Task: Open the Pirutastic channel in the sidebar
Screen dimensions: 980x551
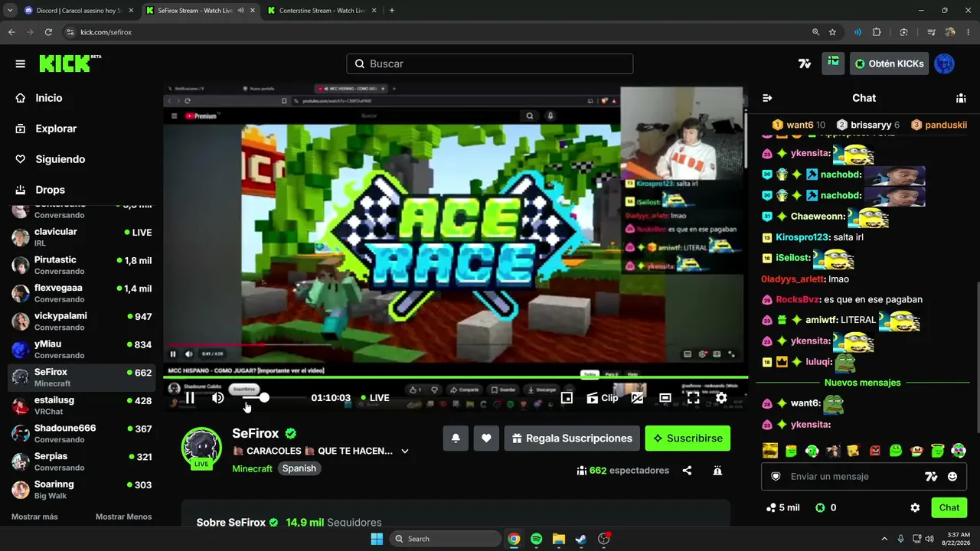Action: (80, 266)
